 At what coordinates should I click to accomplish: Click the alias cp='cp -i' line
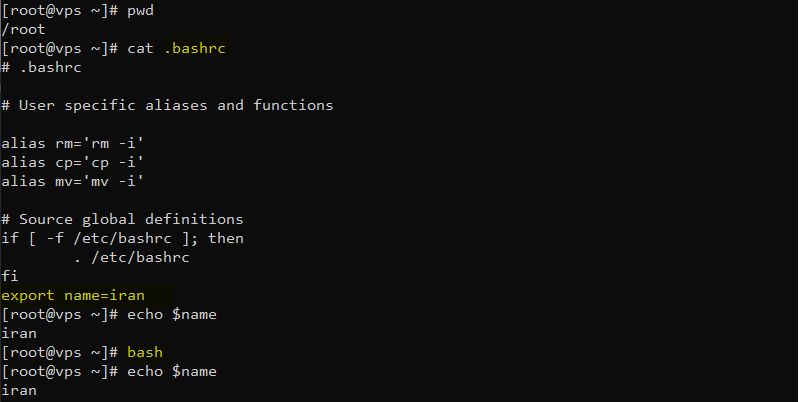(x=72, y=163)
